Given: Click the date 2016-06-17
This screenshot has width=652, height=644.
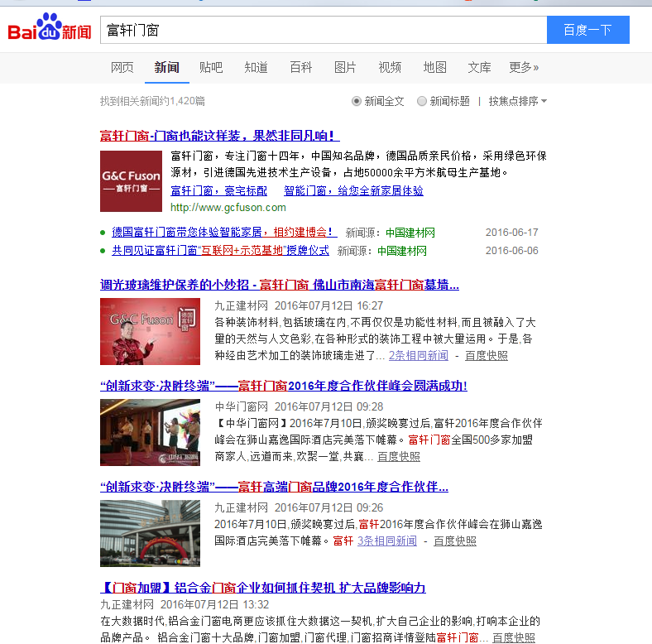Looking at the screenshot, I should (x=512, y=232).
